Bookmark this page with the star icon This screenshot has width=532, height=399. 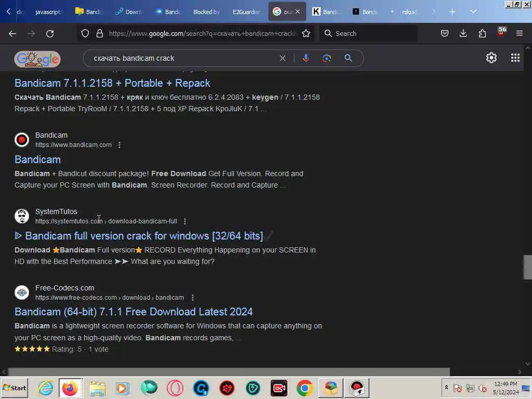click(306, 33)
